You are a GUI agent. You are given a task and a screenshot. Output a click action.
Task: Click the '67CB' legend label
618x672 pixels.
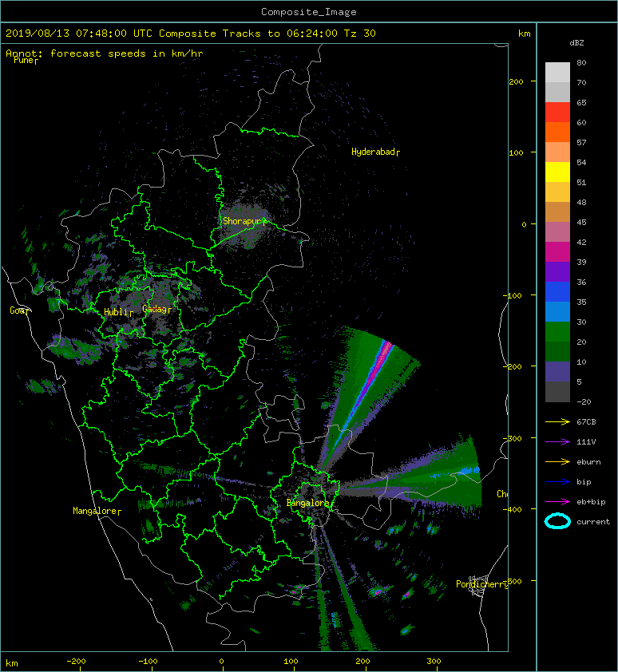pos(586,422)
